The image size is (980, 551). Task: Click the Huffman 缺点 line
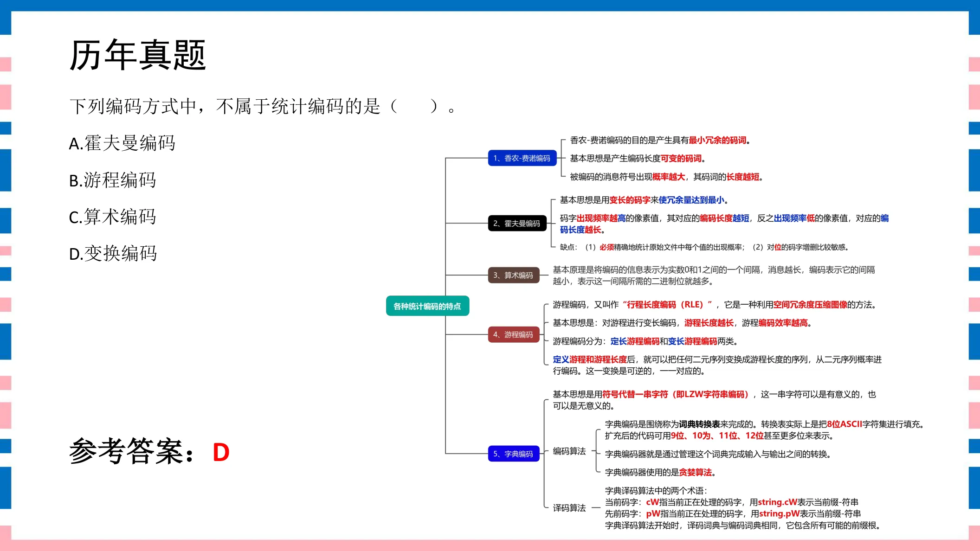point(704,247)
